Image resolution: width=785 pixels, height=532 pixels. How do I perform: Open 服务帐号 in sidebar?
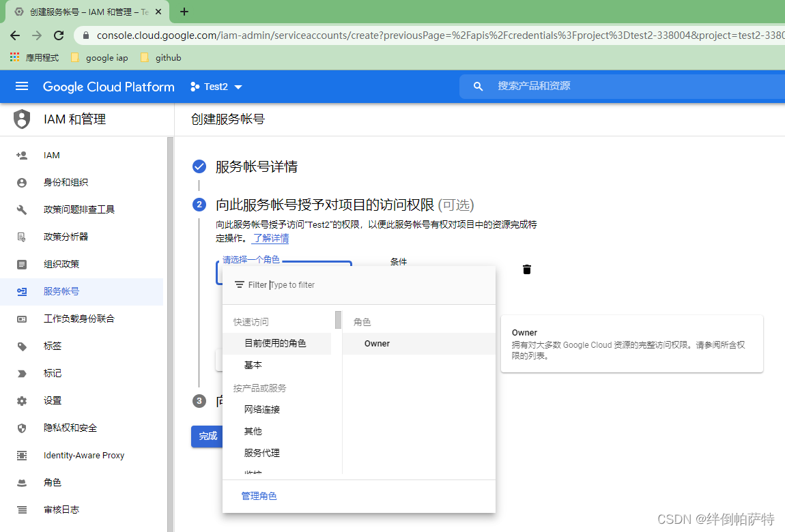pos(82,291)
